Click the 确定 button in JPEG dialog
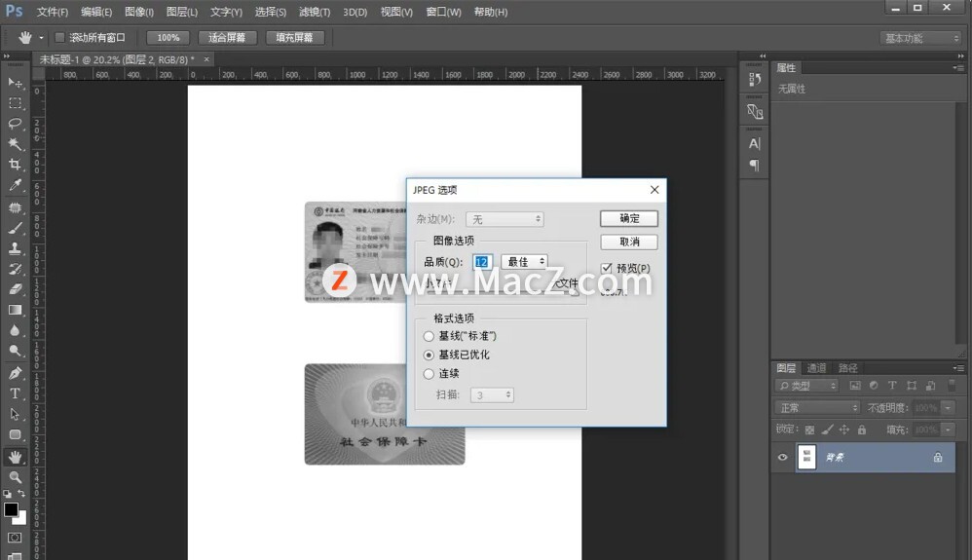The width and height of the screenshot is (972, 560). tap(629, 219)
